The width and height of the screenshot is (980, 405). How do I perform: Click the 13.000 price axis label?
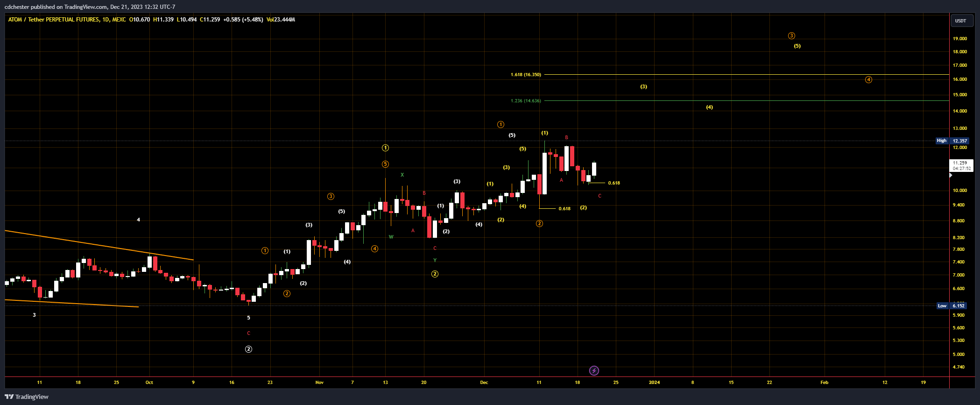coord(960,128)
